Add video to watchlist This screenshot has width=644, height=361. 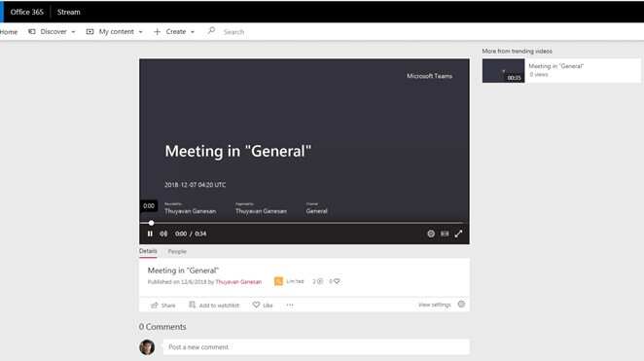point(214,306)
